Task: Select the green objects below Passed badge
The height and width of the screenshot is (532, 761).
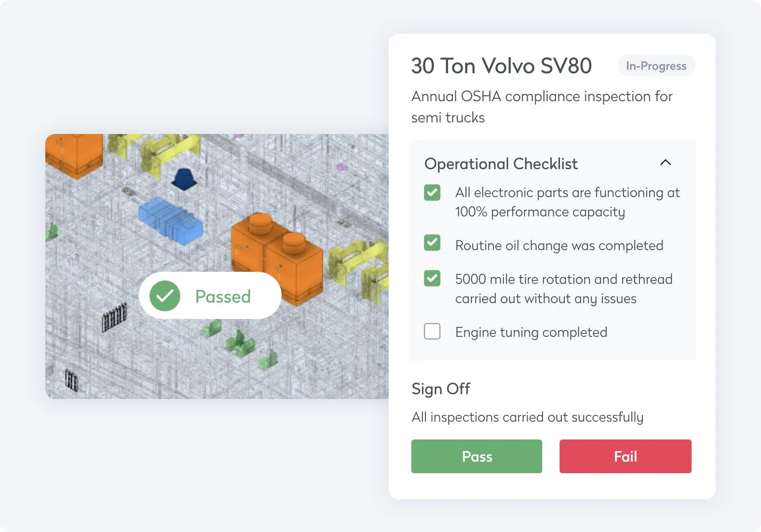Action: click(x=239, y=343)
